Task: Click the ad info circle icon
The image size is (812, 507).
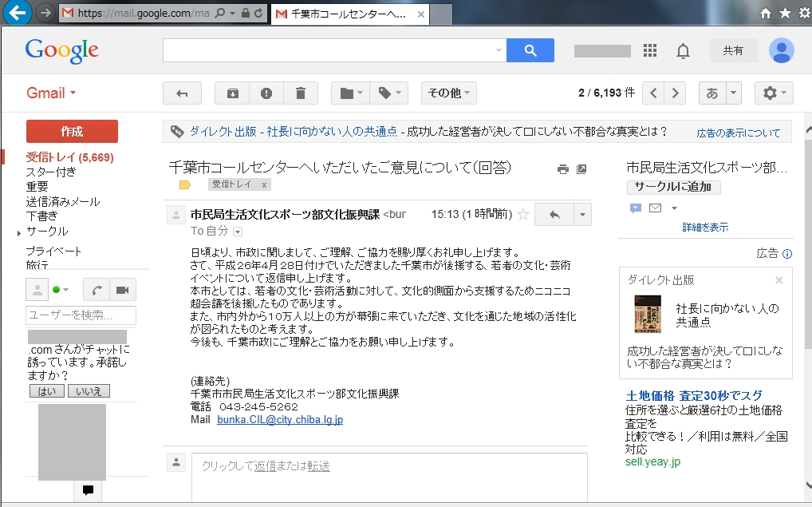Action: (787, 254)
